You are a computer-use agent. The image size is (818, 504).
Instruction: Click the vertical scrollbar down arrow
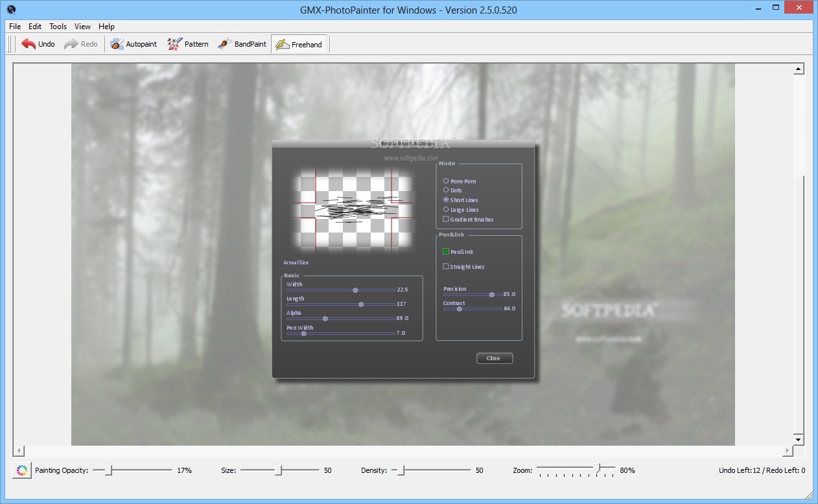click(x=799, y=439)
